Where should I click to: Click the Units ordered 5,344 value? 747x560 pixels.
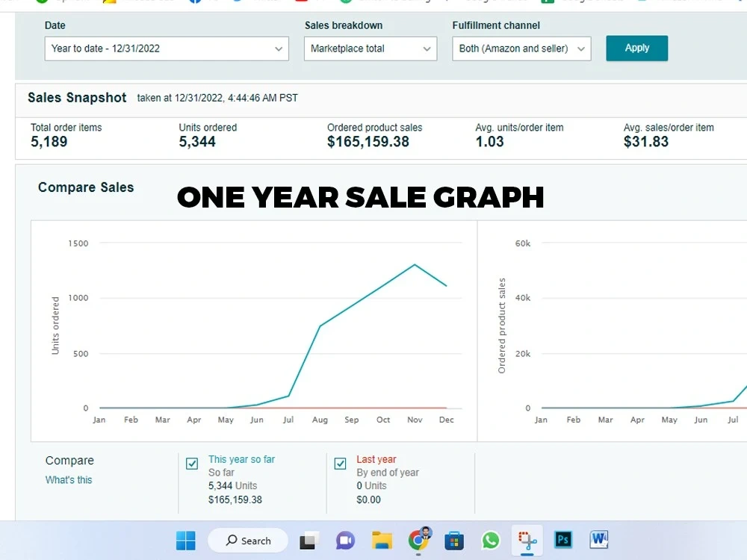(197, 141)
